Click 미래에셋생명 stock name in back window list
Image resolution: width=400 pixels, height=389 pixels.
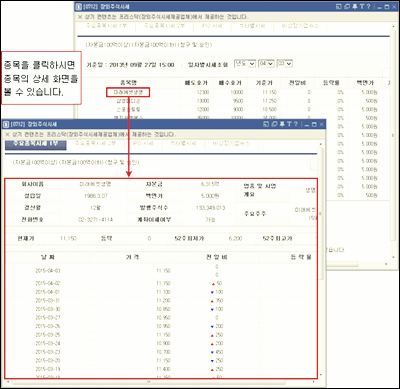click(x=128, y=92)
